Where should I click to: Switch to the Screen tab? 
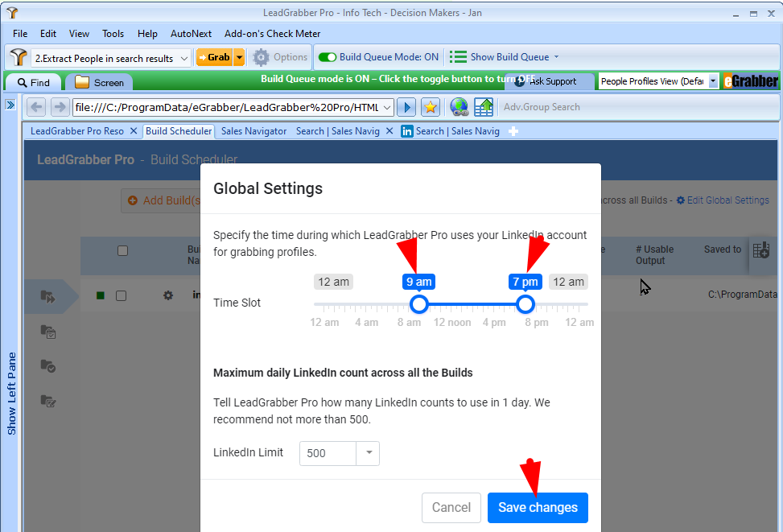pyautogui.click(x=99, y=82)
